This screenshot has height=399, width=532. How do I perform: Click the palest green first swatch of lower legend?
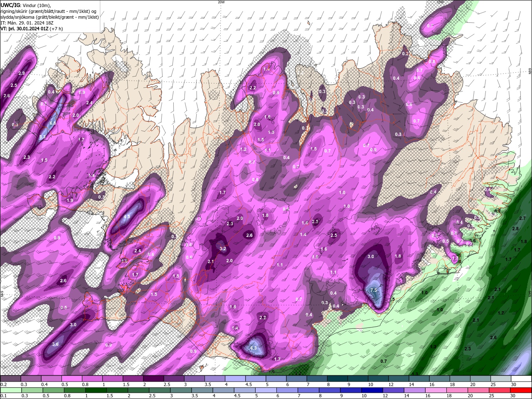point(10,390)
